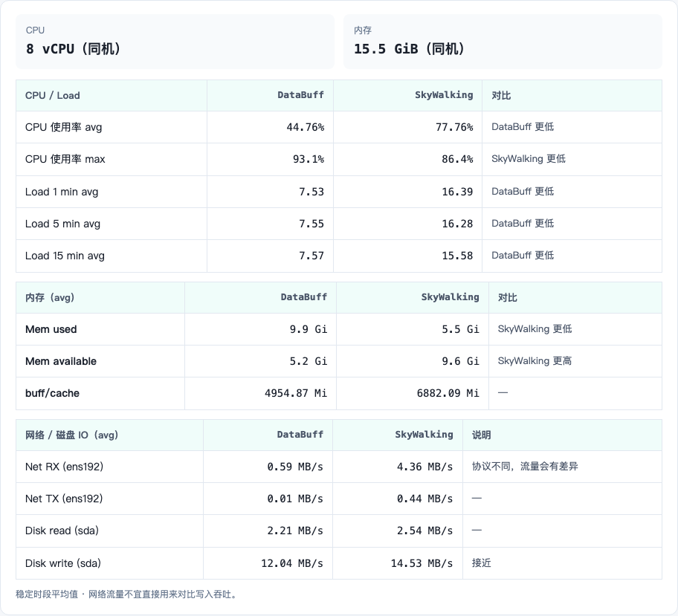Viewport: 678px width, 616px height.
Task: Click the SkyWalking header in CPU table
Action: pyautogui.click(x=444, y=95)
